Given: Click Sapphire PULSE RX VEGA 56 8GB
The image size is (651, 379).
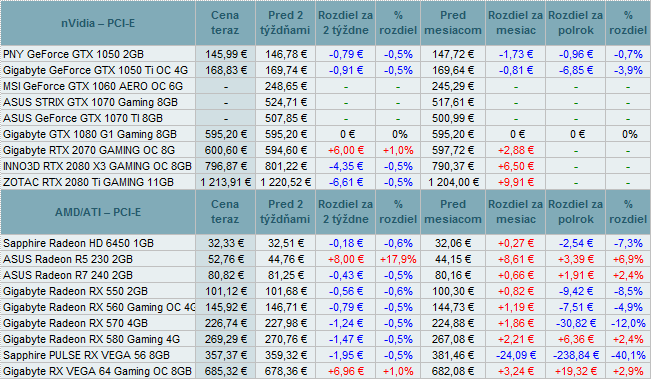Looking at the screenshot, I should click(86, 355).
